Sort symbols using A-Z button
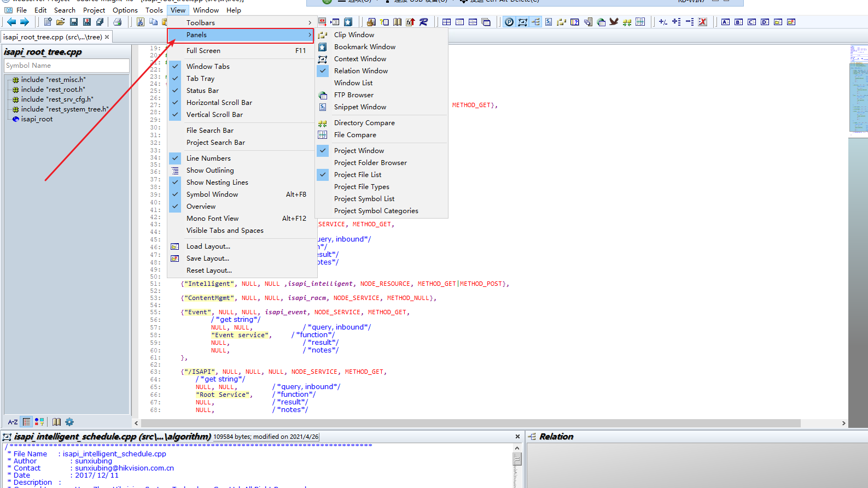 coord(13,422)
